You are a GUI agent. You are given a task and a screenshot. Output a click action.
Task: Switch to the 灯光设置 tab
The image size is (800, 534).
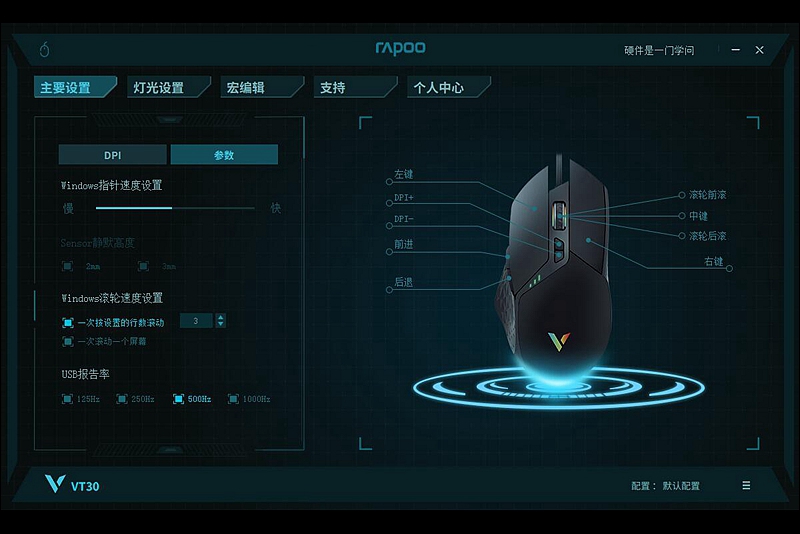[x=168, y=87]
